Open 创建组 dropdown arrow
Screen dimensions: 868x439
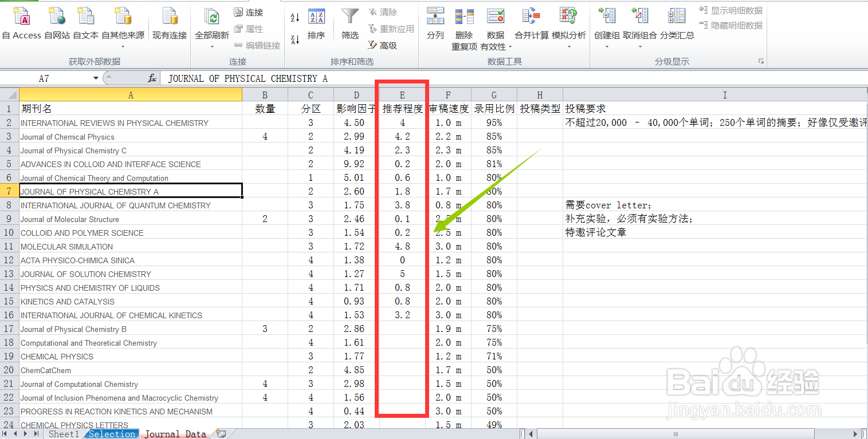607,46
